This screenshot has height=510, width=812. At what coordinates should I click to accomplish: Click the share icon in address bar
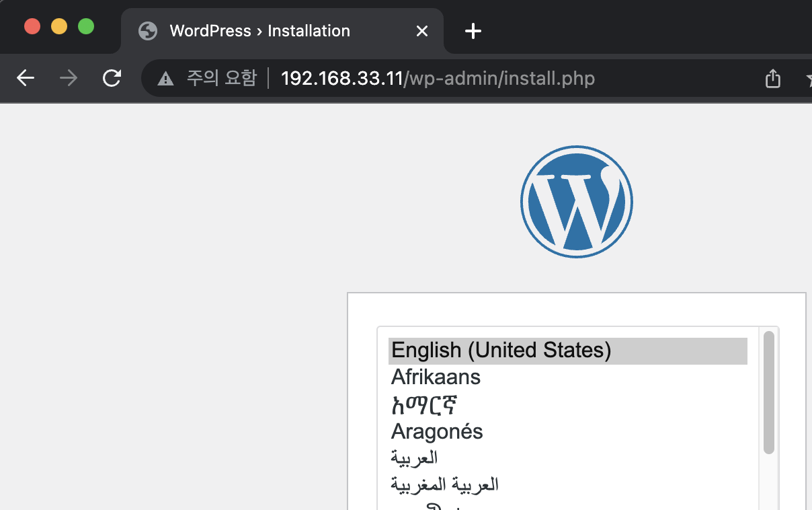773,78
